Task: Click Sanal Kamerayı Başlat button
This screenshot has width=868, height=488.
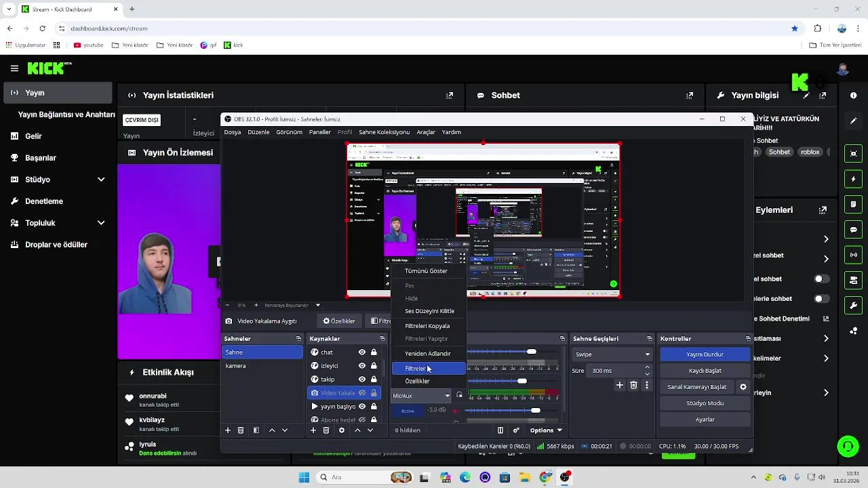Action: pyautogui.click(x=697, y=387)
